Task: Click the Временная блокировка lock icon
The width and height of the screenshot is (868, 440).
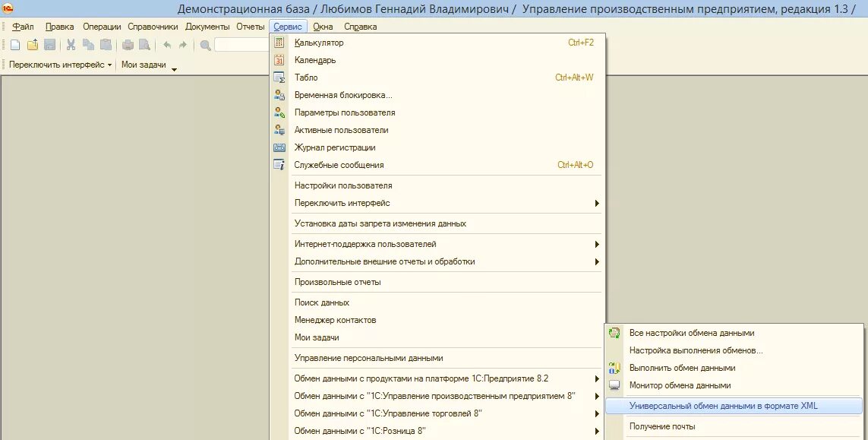Action: [x=279, y=95]
